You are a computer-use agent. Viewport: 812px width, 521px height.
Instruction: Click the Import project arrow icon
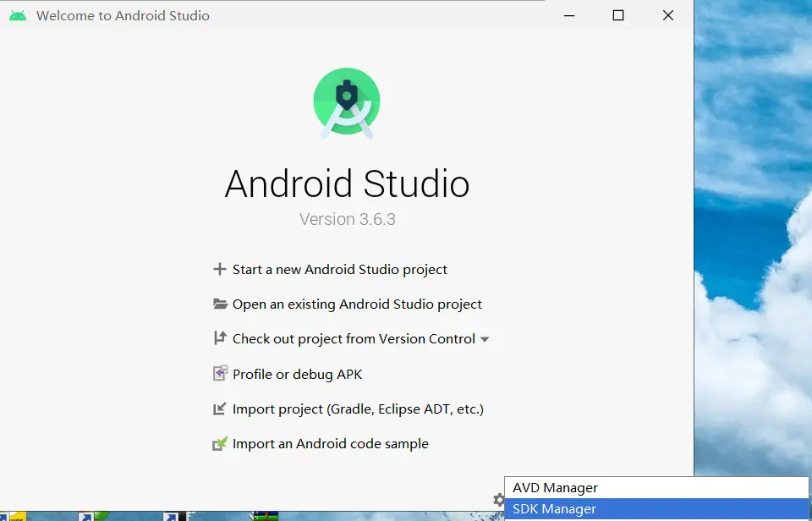[x=220, y=409]
